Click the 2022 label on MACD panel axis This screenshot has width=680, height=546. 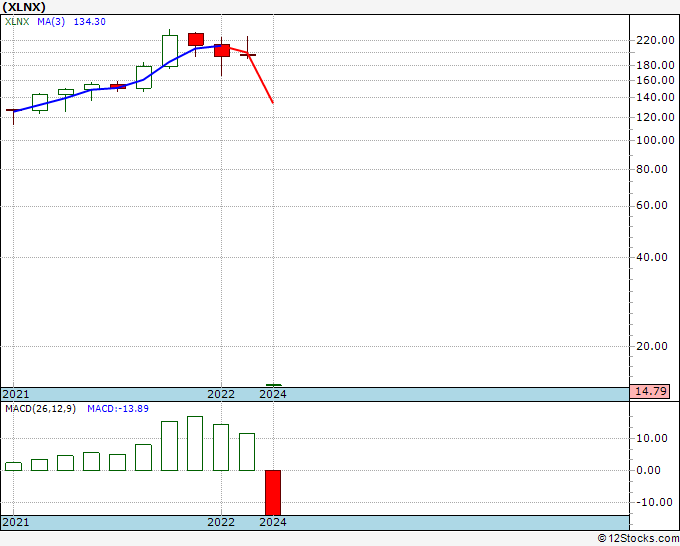point(221,522)
